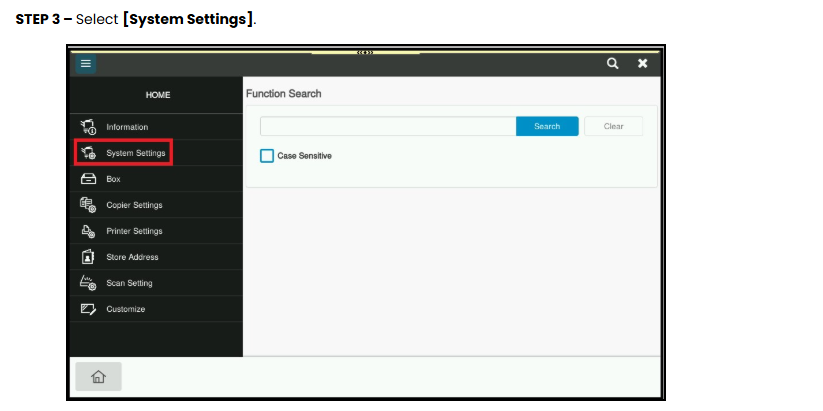Viewport: 823px width, 411px height.
Task: Close the panel with the X icon
Action: point(642,64)
